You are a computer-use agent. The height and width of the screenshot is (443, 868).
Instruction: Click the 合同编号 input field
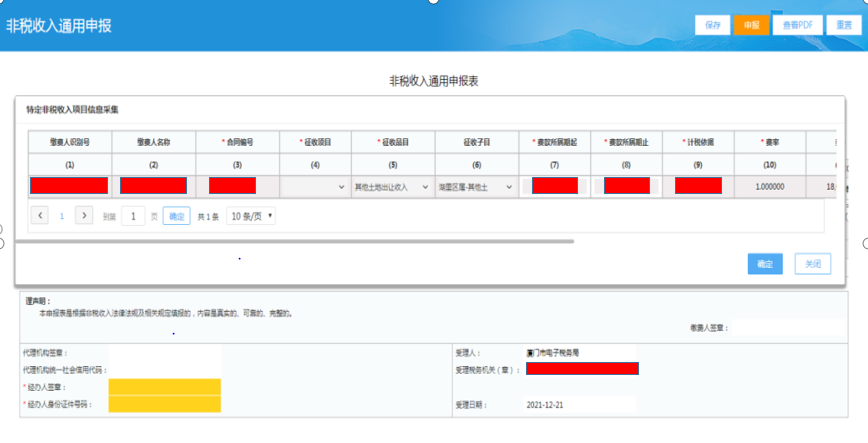coord(232,186)
